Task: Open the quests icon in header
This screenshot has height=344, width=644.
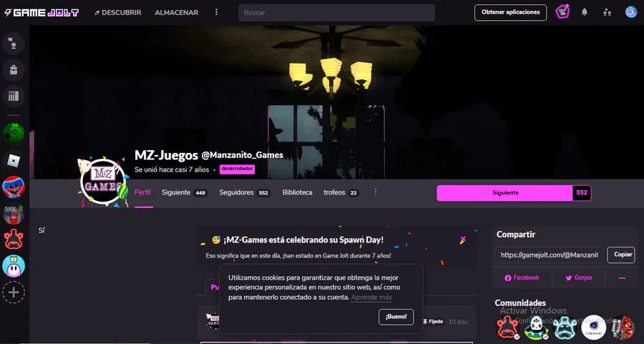Action: click(562, 12)
